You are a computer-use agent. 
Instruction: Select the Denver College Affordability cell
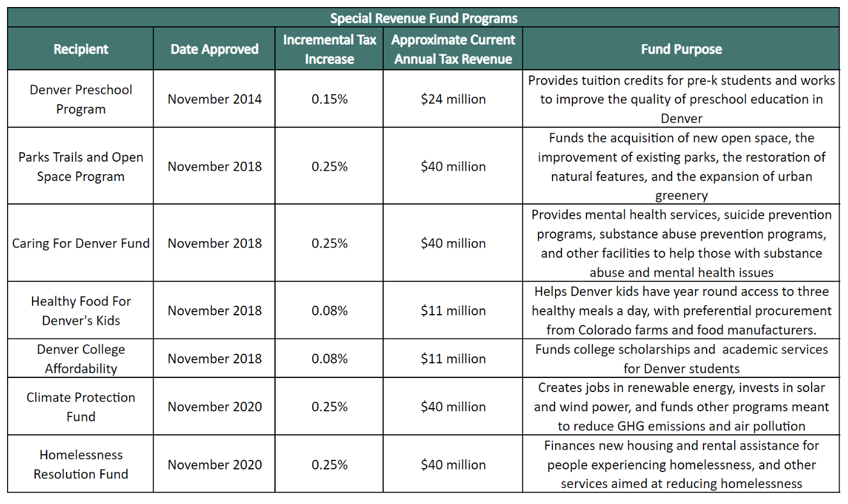tap(81, 359)
